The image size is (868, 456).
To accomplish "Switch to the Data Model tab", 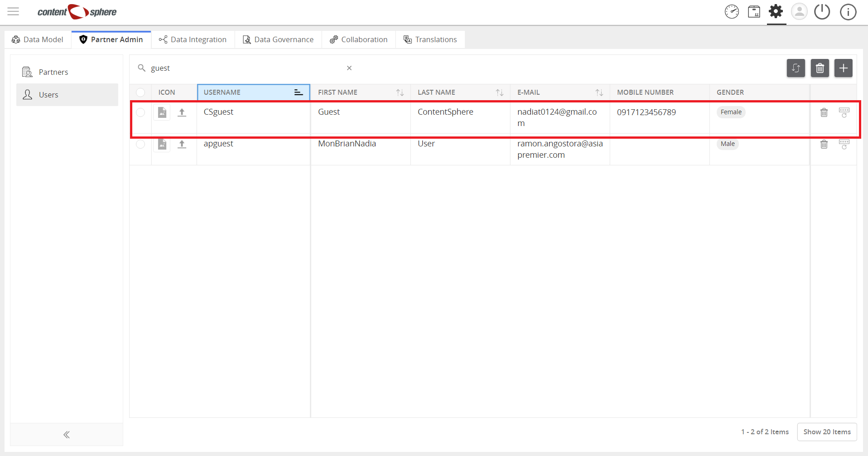I will (x=38, y=39).
